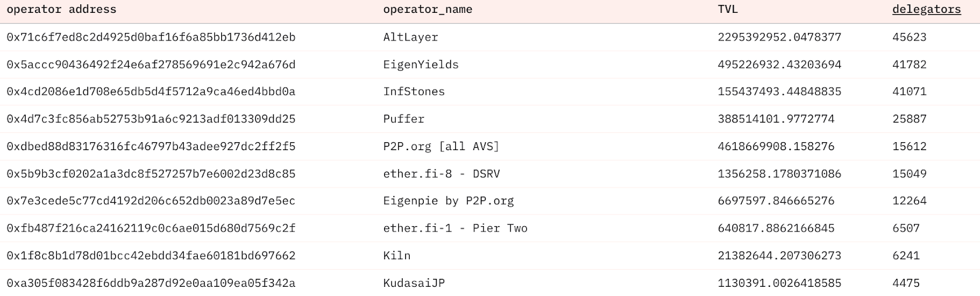Sort by the delegators column header
Screen dimensions: 980x296
(926, 9)
